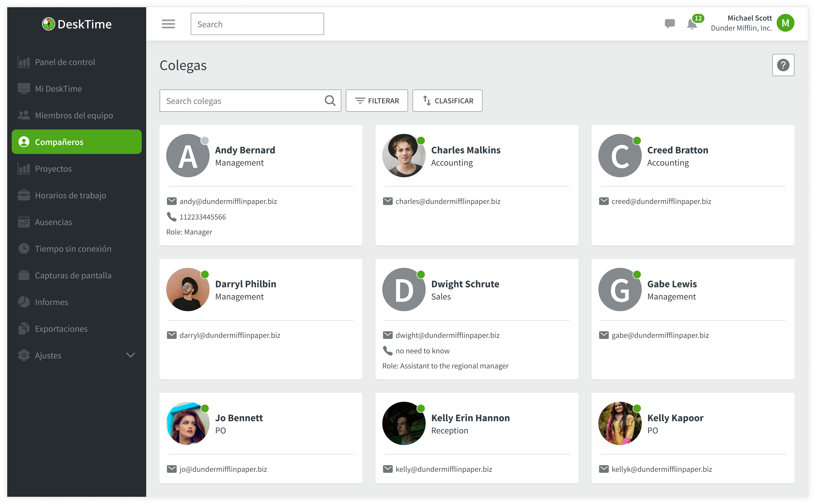This screenshot has width=815, height=504.
Task: Open Kelly Erin Hannon's profile photo
Action: point(403,423)
